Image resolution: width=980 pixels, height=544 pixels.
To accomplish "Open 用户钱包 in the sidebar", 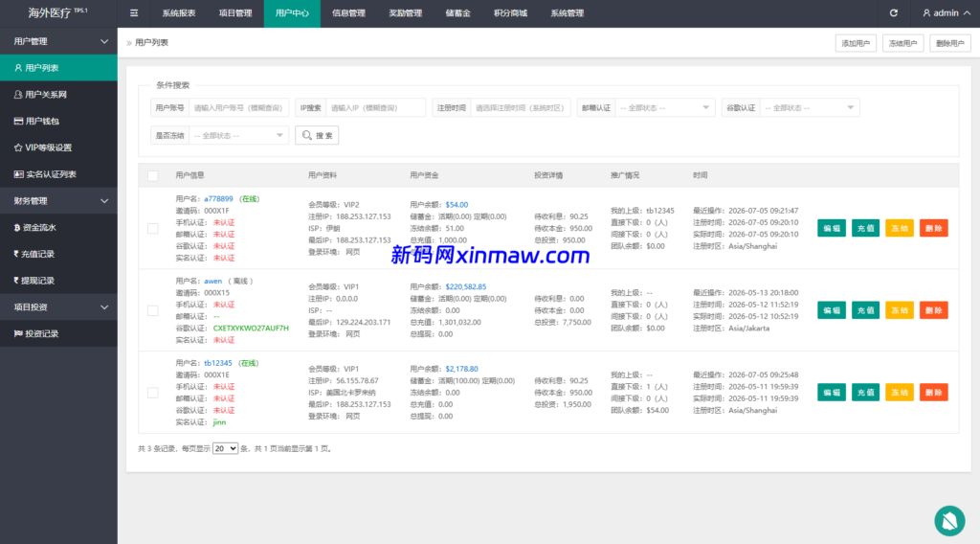I will coord(58,121).
